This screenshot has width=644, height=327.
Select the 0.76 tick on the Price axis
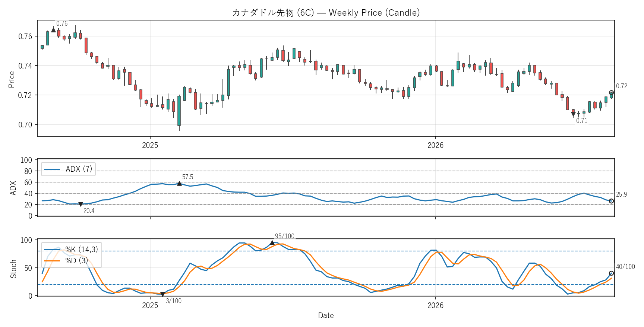(25, 36)
